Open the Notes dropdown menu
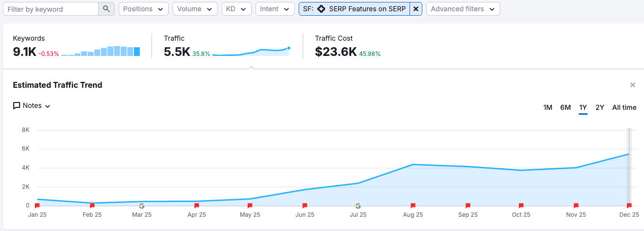The height and width of the screenshot is (231, 644). click(32, 106)
